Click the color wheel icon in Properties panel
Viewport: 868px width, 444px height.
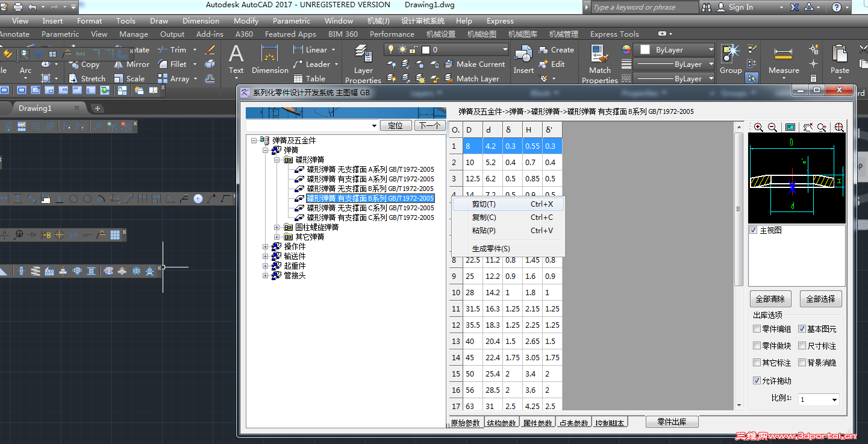point(626,49)
